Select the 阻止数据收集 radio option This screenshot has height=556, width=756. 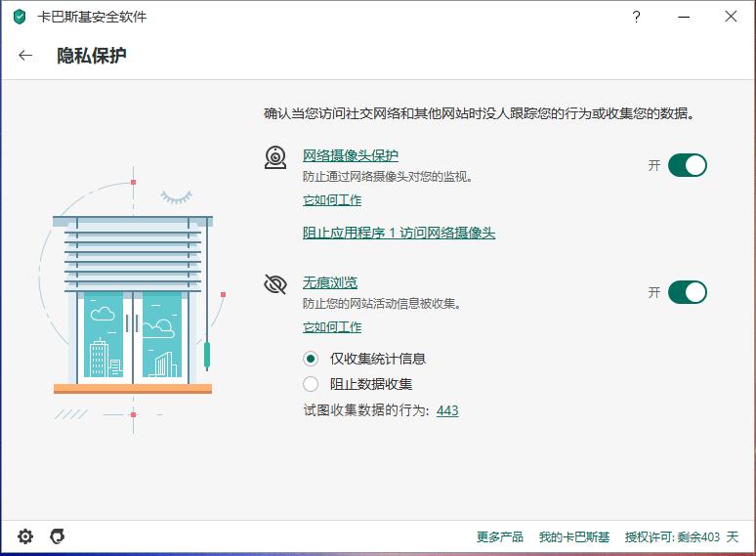[311, 384]
